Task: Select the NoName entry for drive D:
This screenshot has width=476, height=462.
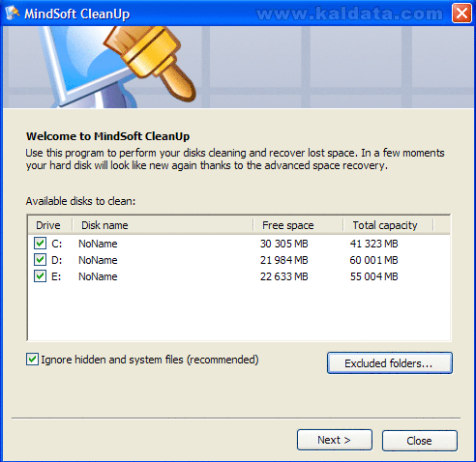Action: [98, 260]
